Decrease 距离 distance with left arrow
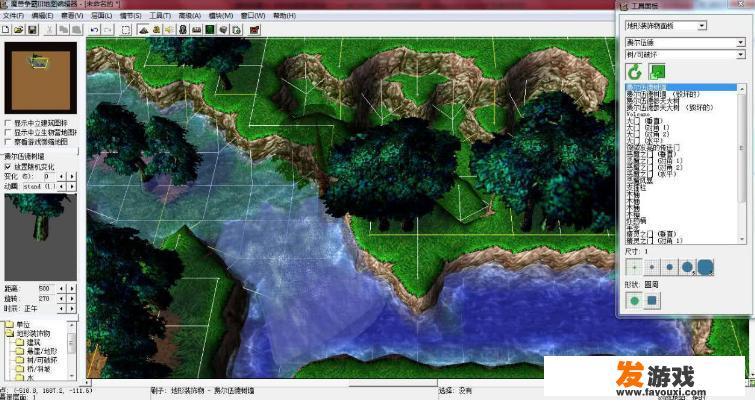 pyautogui.click(x=62, y=288)
